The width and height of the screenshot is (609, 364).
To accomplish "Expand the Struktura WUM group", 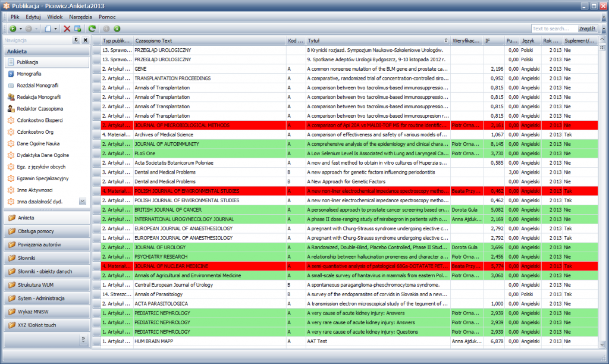I will pos(47,285).
